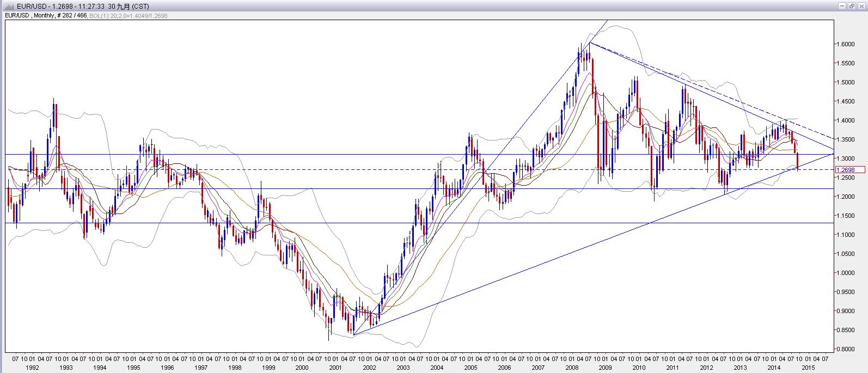Click the 2008 year label on time axis
Screen dimensions: 868x373
click(572, 368)
